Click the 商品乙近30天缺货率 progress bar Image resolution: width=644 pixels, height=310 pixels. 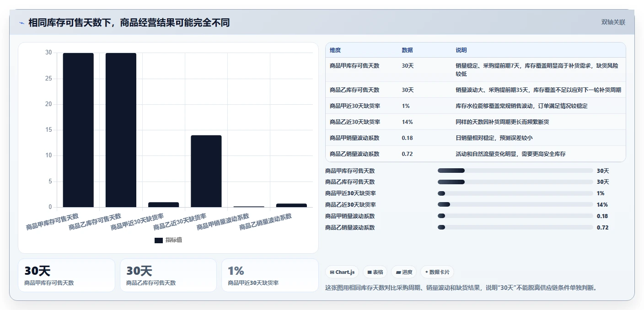click(515, 204)
